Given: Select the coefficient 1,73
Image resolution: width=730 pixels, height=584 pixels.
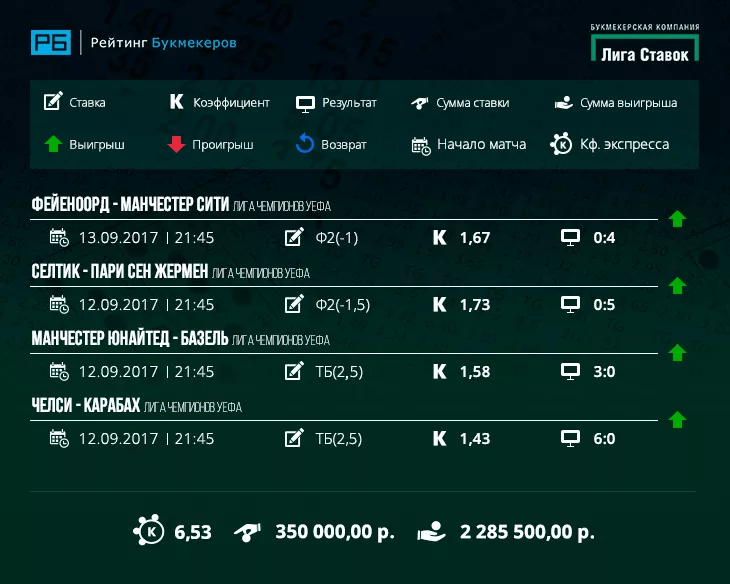Looking at the screenshot, I should tap(475, 305).
